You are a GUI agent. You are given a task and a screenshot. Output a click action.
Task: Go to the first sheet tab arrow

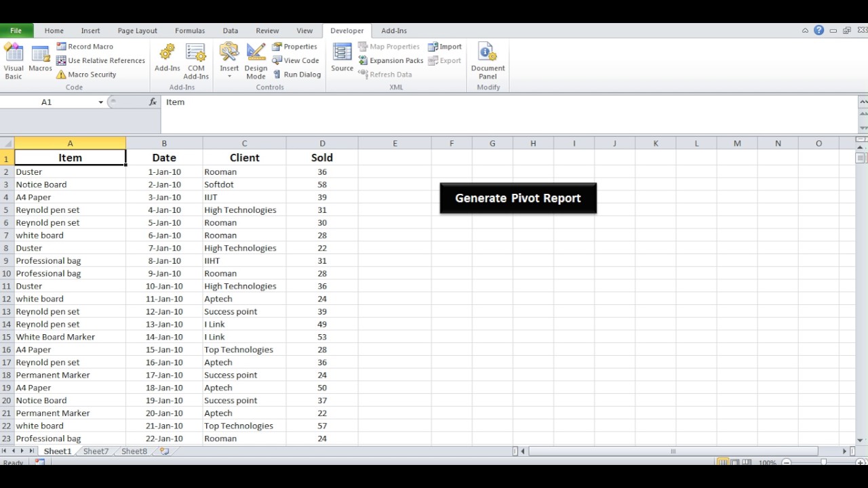pos(5,451)
